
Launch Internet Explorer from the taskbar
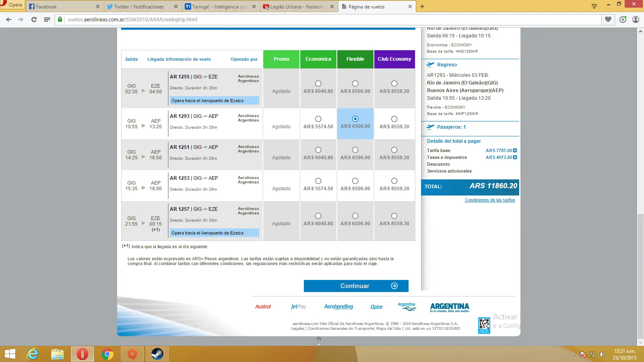pyautogui.click(x=33, y=354)
